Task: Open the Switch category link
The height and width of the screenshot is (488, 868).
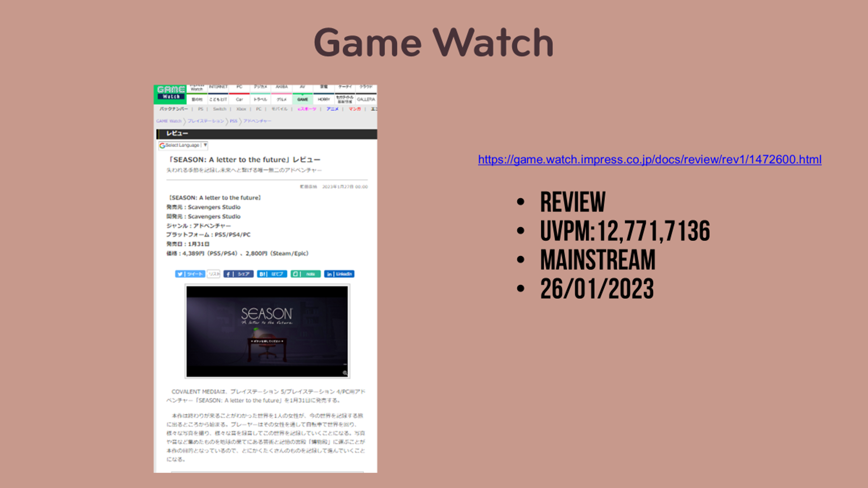Action: click(x=219, y=109)
